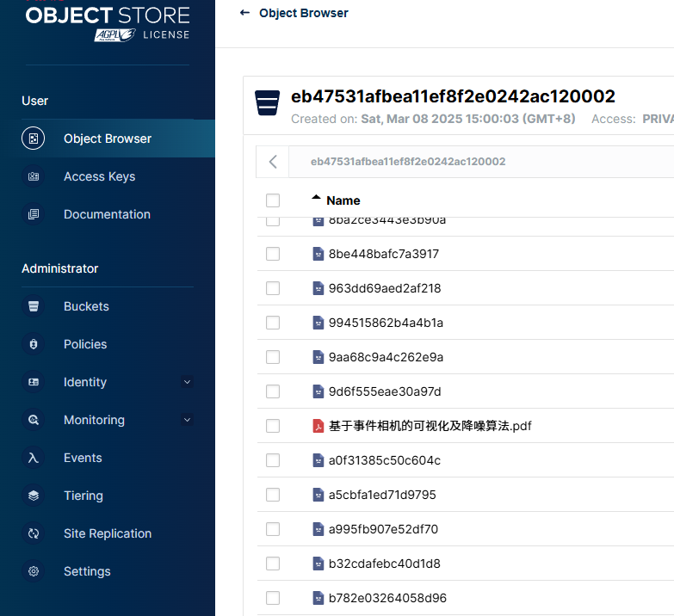Image resolution: width=674 pixels, height=616 pixels.
Task: Click the Settings gear icon
Action: pos(33,571)
